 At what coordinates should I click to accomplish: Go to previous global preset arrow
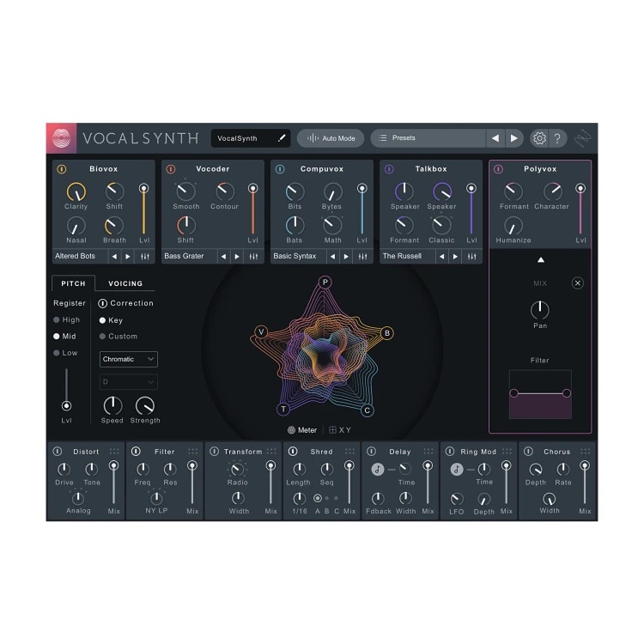pyautogui.click(x=495, y=138)
